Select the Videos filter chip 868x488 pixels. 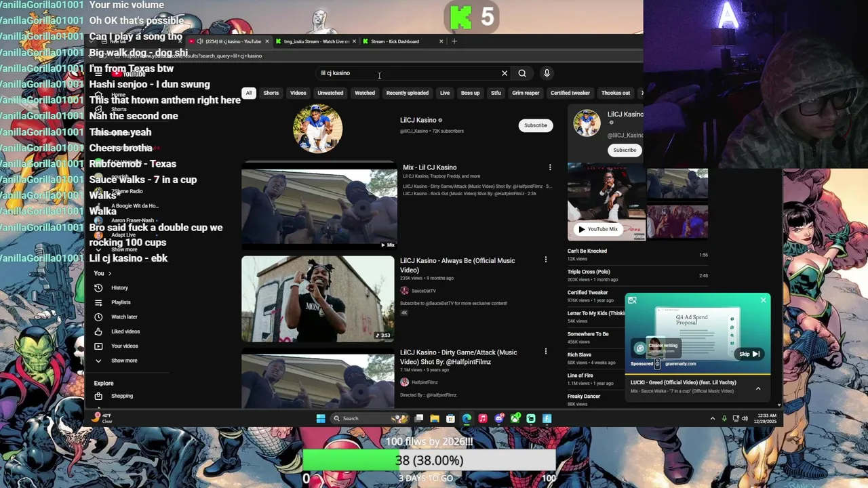(x=298, y=93)
